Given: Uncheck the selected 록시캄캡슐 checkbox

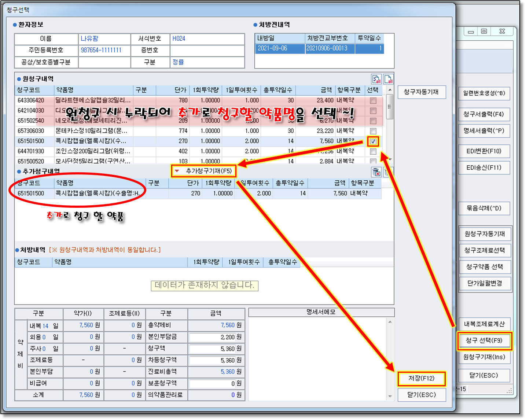Looking at the screenshot, I should tap(373, 141).
